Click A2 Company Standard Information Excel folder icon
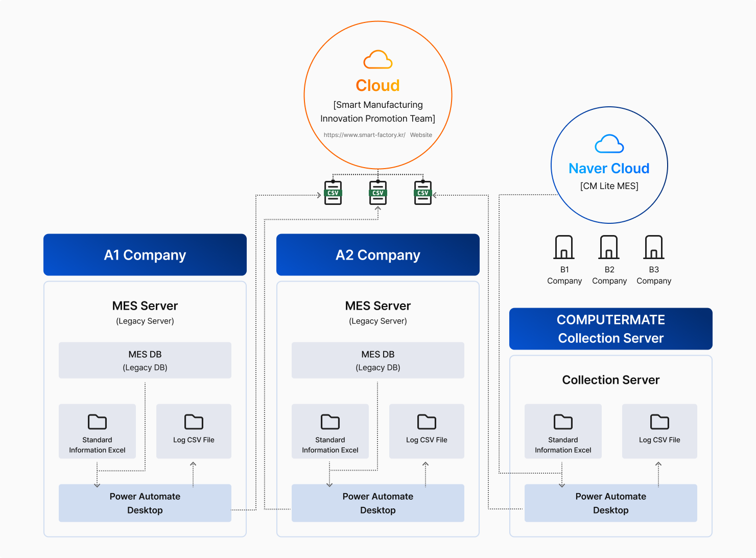 pos(330,422)
